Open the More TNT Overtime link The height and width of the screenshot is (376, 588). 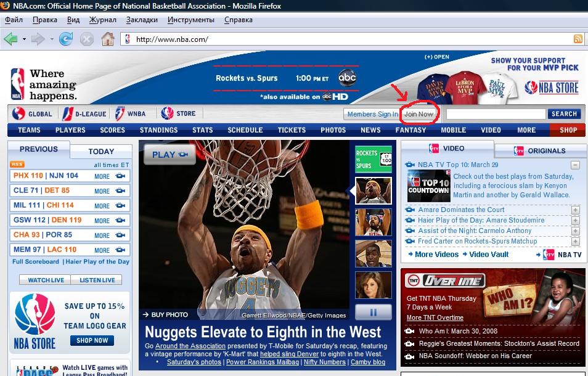[435, 317]
